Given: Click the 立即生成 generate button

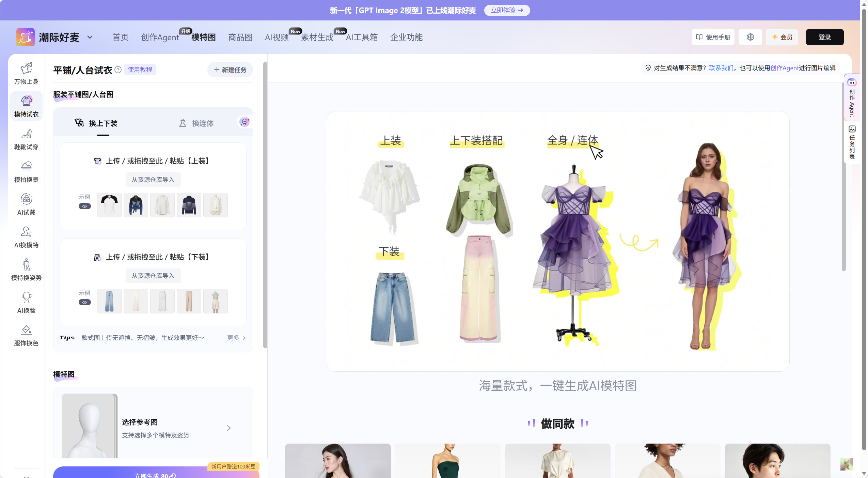Looking at the screenshot, I should click(156, 472).
